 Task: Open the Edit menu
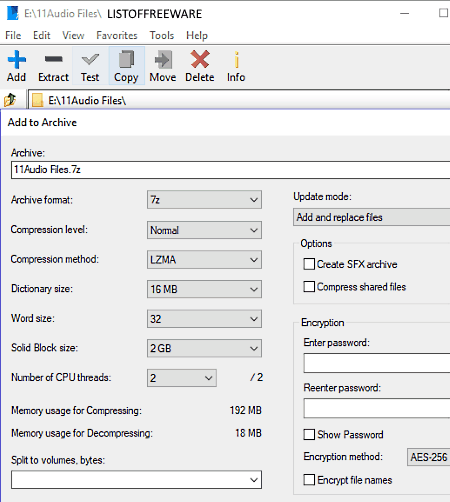pyautogui.click(x=42, y=35)
